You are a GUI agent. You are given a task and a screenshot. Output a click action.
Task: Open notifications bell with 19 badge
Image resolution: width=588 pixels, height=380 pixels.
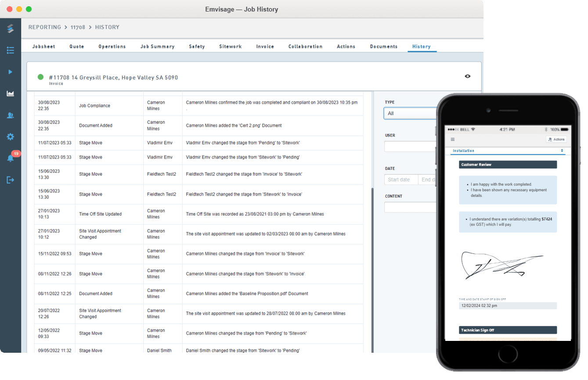click(x=11, y=157)
